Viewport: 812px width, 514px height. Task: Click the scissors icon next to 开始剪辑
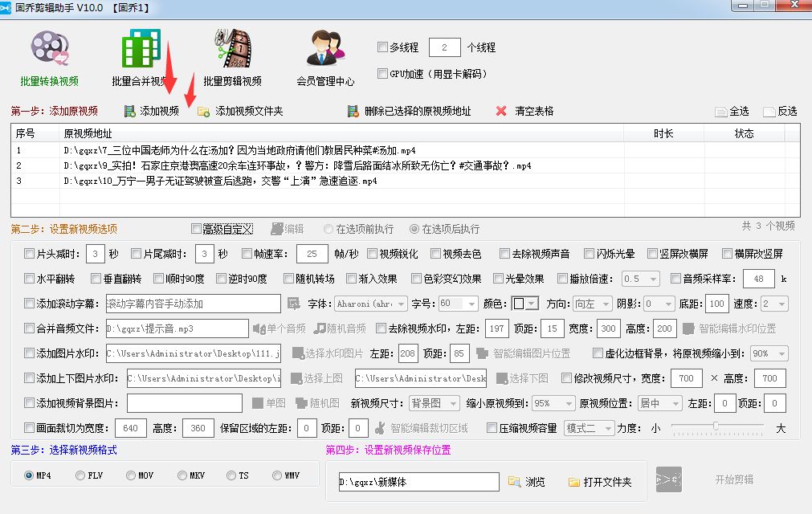point(668,479)
